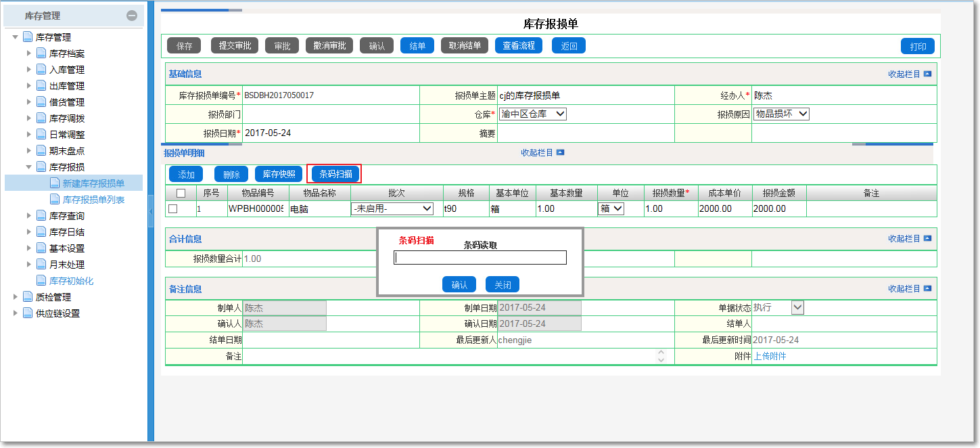Select 新建库存报损单 in the sidebar tree
The height and width of the screenshot is (448, 980).
click(x=93, y=183)
